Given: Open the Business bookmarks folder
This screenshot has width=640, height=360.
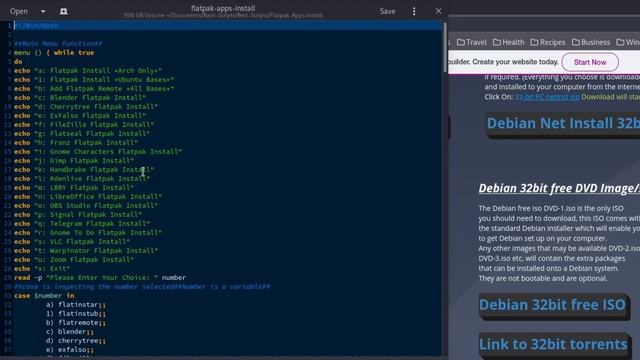Looking at the screenshot, I should click(591, 42).
